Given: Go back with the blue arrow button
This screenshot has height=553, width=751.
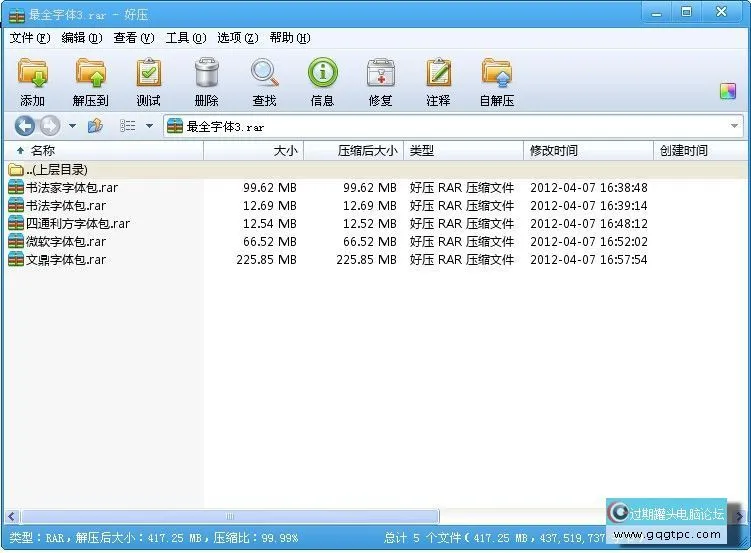Looking at the screenshot, I should [x=24, y=126].
